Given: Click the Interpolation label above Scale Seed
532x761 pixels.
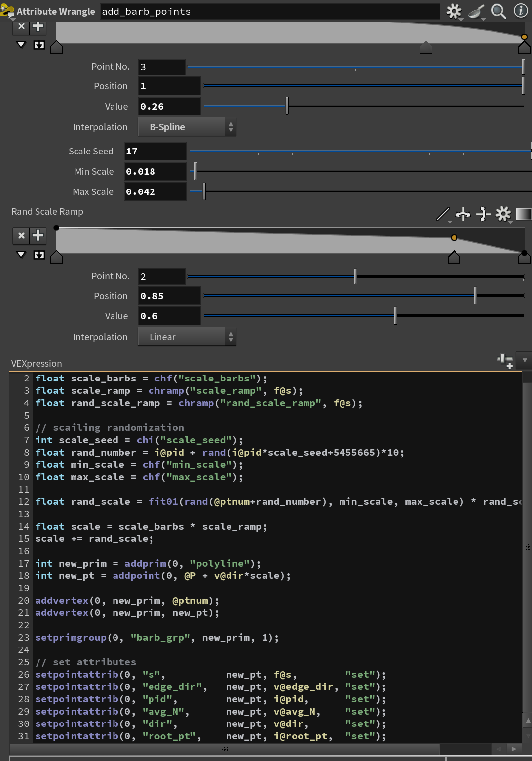Looking at the screenshot, I should [100, 127].
